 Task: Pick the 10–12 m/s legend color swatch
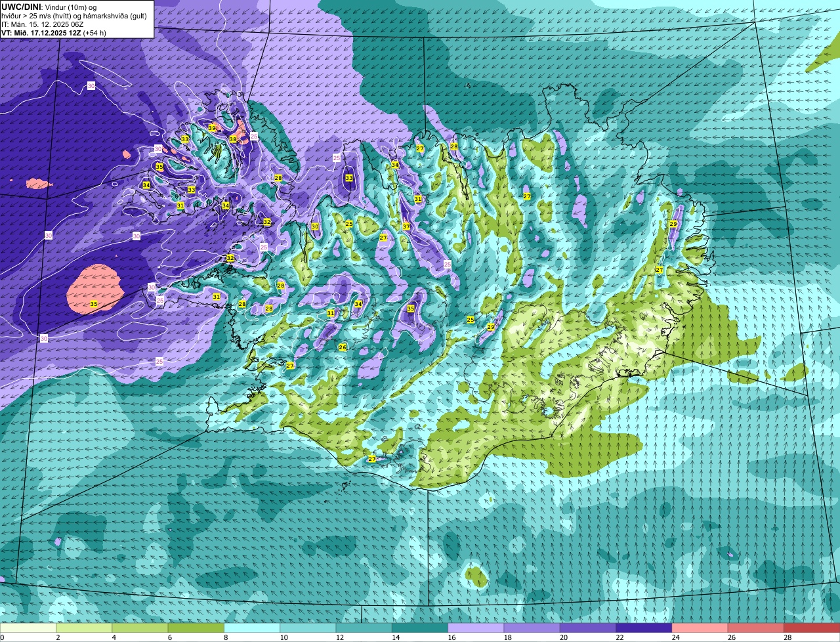point(308,628)
